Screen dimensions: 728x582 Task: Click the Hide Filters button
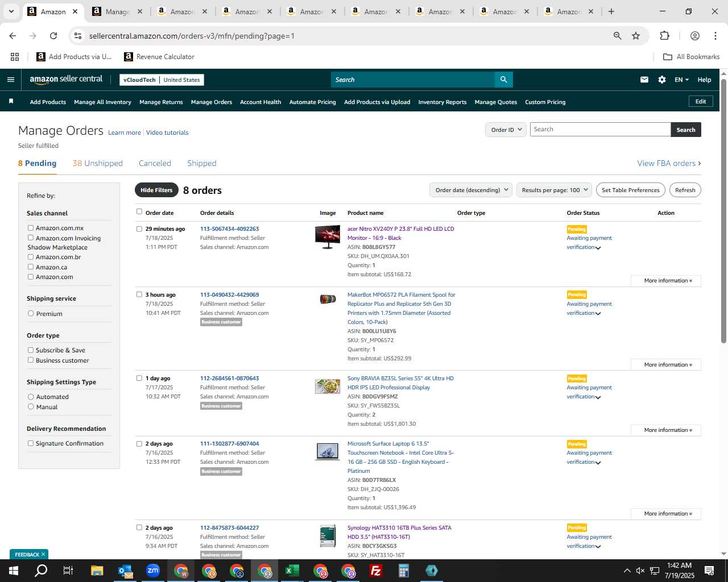click(156, 190)
